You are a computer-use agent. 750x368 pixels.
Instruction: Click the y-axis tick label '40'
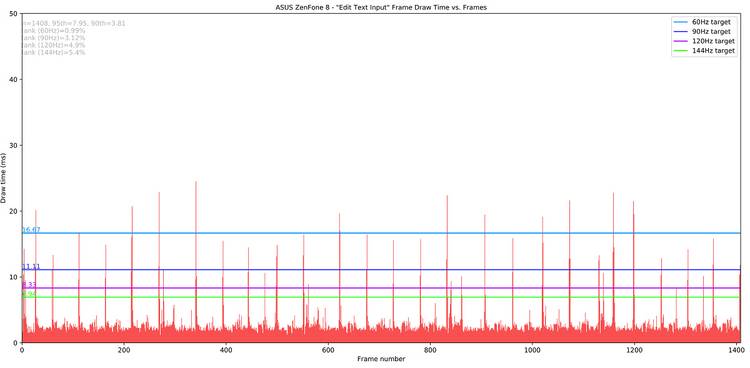pos(14,79)
